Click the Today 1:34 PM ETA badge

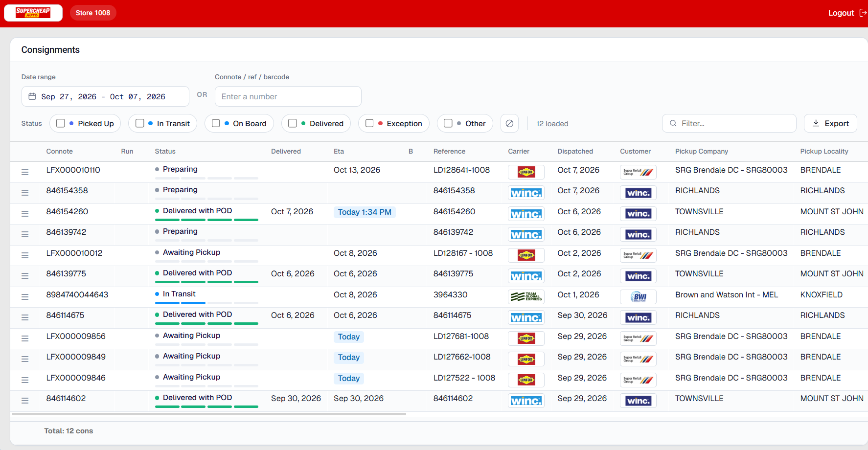[x=365, y=212]
